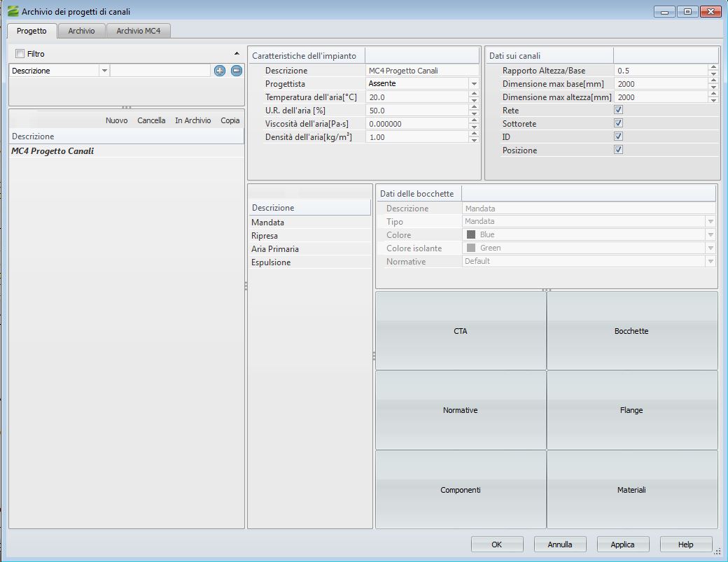
Task: Click Nuovo to create a project
Action: [x=116, y=120]
